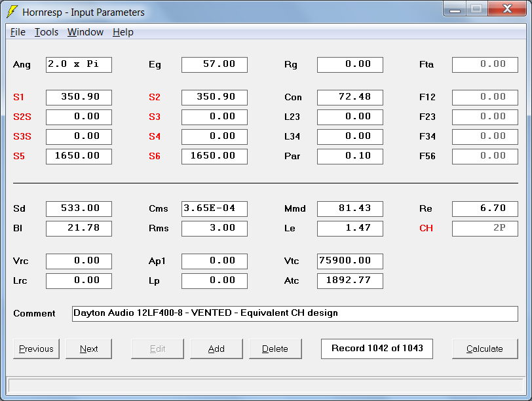This screenshot has width=532, height=401.
Task: Click the F12 field
Action: pos(485,98)
